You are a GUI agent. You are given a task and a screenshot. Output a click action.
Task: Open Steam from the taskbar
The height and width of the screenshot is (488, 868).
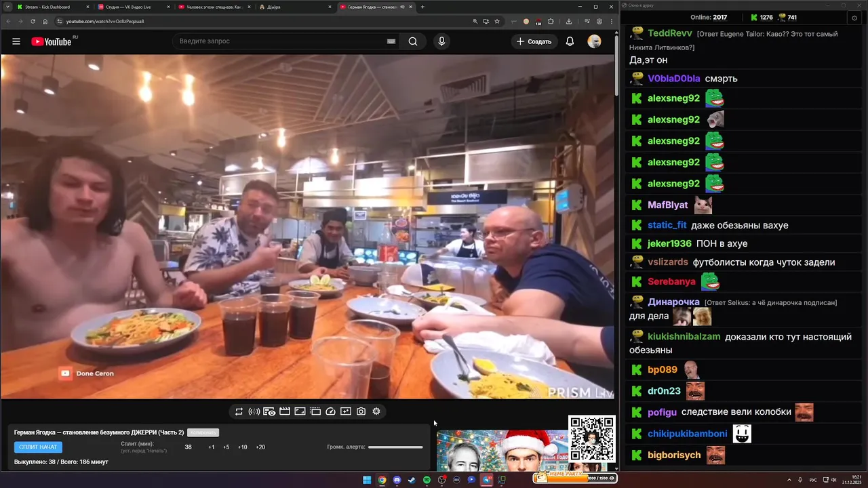[x=412, y=480]
